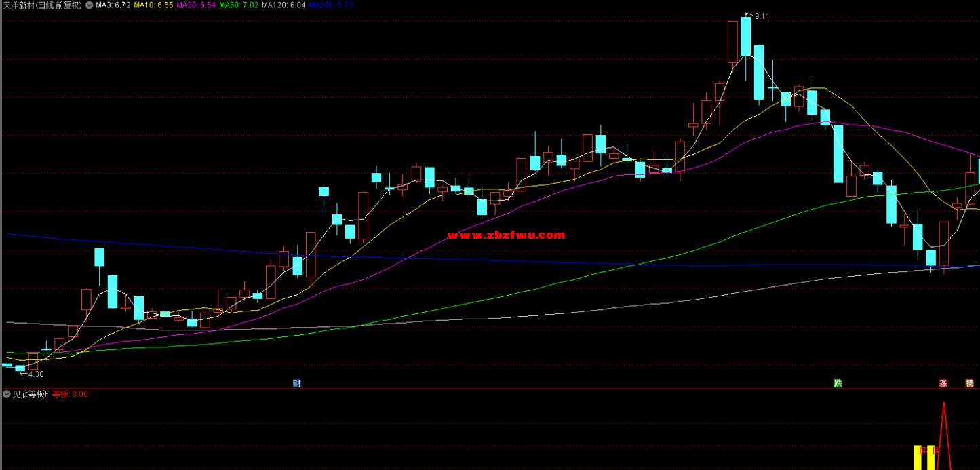Open the 见底等板F indicator dropdown arrow
The width and height of the screenshot is (980, 470).
pos(7,394)
